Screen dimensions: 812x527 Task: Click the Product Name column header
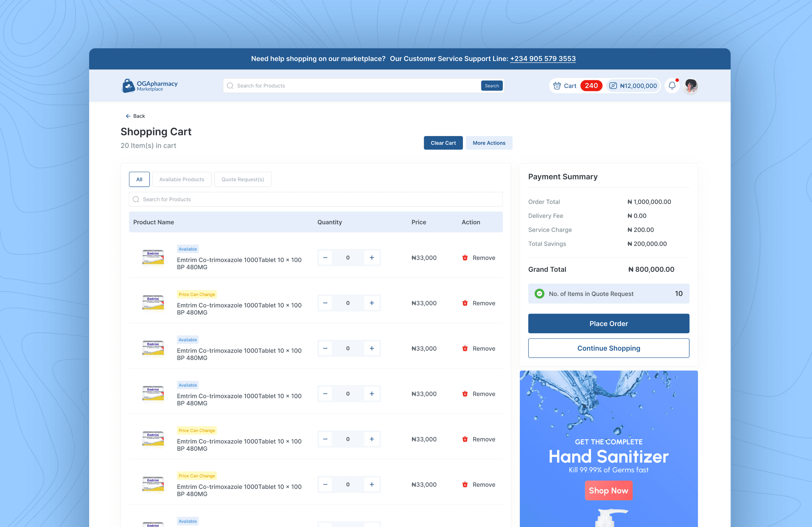pyautogui.click(x=154, y=222)
